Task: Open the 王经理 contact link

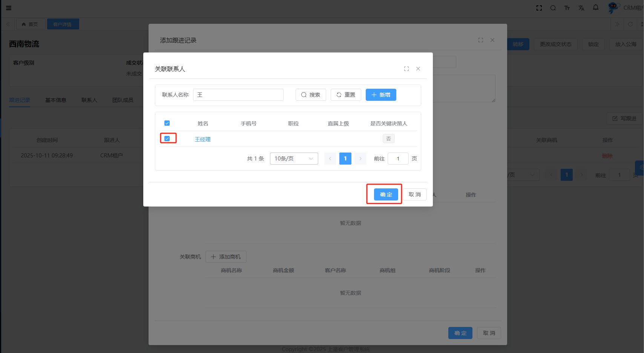Action: (x=202, y=139)
